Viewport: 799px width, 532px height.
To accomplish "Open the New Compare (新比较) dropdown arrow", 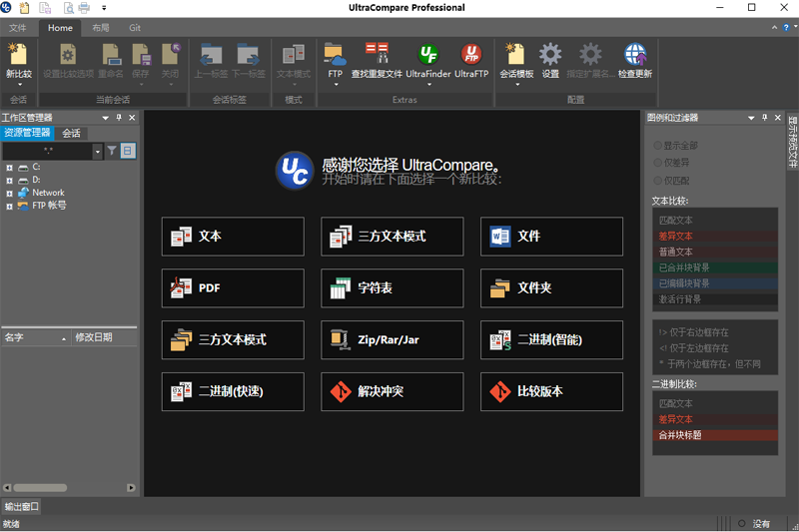I will click(x=19, y=85).
